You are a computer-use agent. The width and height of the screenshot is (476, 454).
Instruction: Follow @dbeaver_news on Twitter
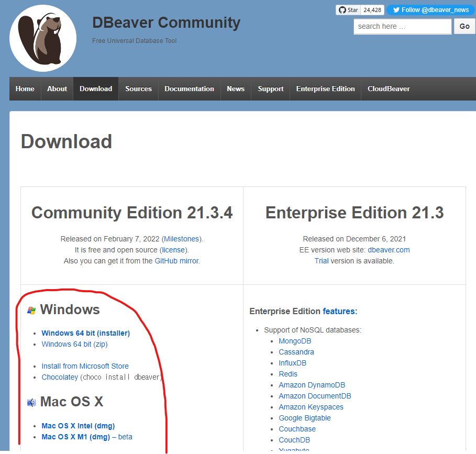pos(430,10)
